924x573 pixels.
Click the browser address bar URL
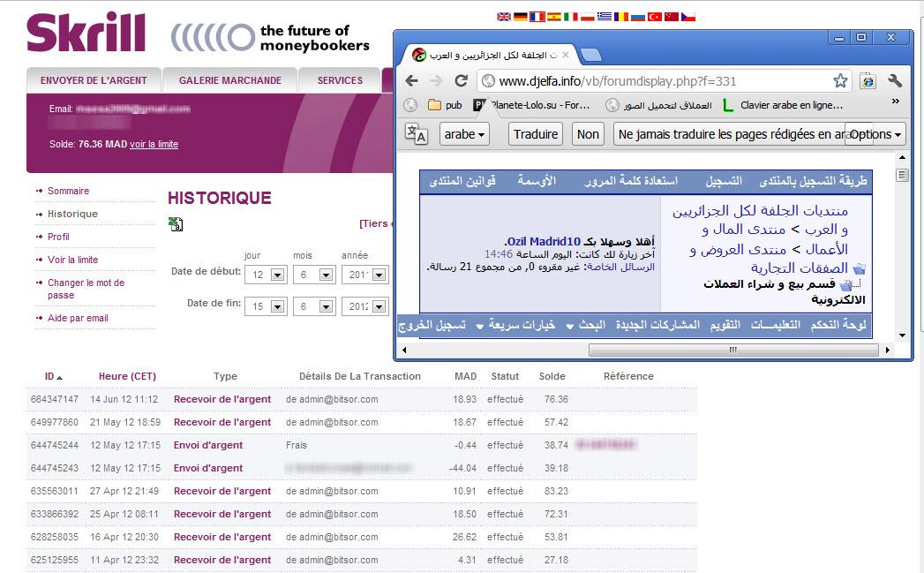pyautogui.click(x=618, y=81)
